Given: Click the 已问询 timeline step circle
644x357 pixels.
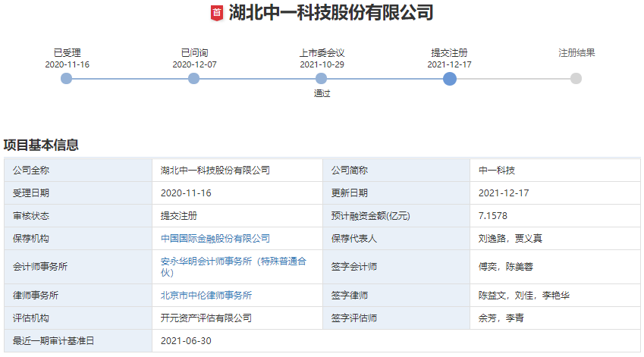Looking at the screenshot, I should pos(194,79).
